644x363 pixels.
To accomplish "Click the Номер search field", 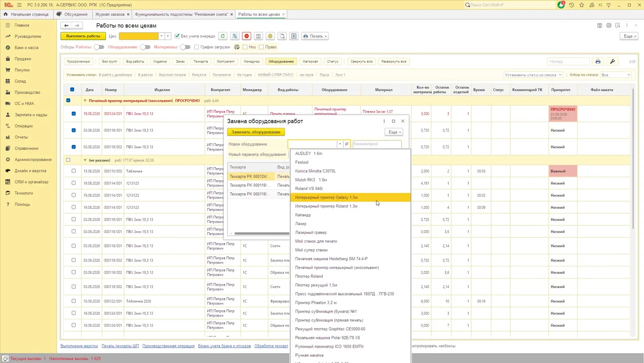I will (x=568, y=62).
